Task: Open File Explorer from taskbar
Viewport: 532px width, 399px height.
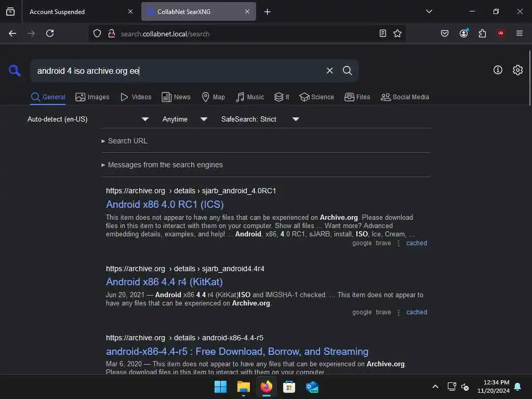Action: click(244, 387)
